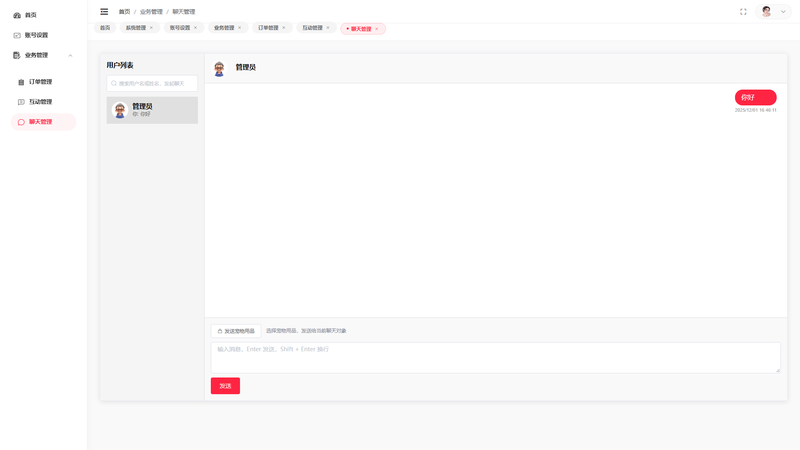Click 管理员 avatar in the chat header
Viewport: 800px width, 450px height.
pyautogui.click(x=219, y=68)
